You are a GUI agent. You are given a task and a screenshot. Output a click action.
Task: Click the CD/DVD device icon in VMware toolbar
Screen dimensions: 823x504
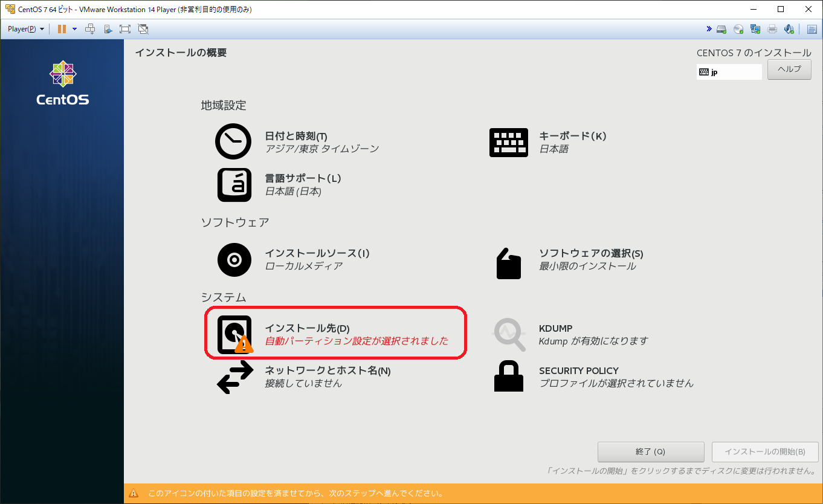point(738,28)
